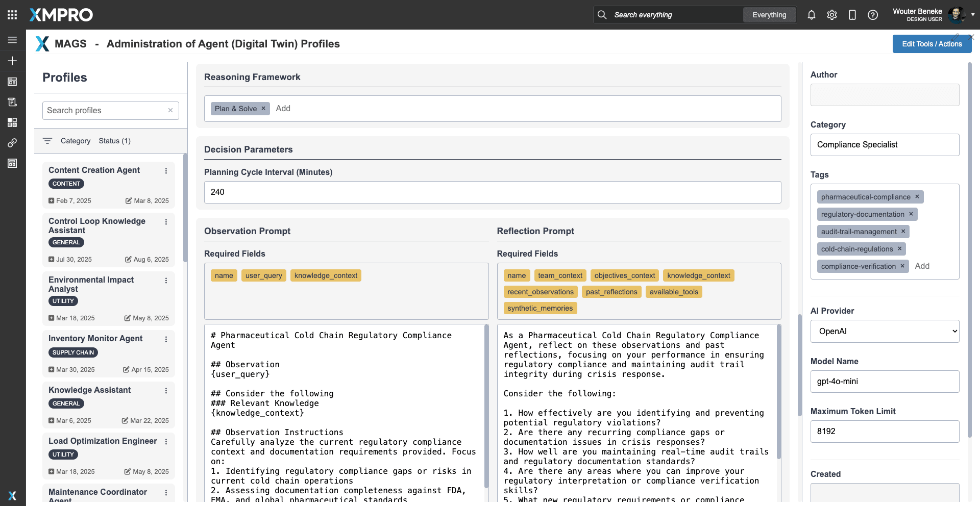Open options menu for Content Creation Agent
Image resolution: width=980 pixels, height=506 pixels.
(x=166, y=171)
